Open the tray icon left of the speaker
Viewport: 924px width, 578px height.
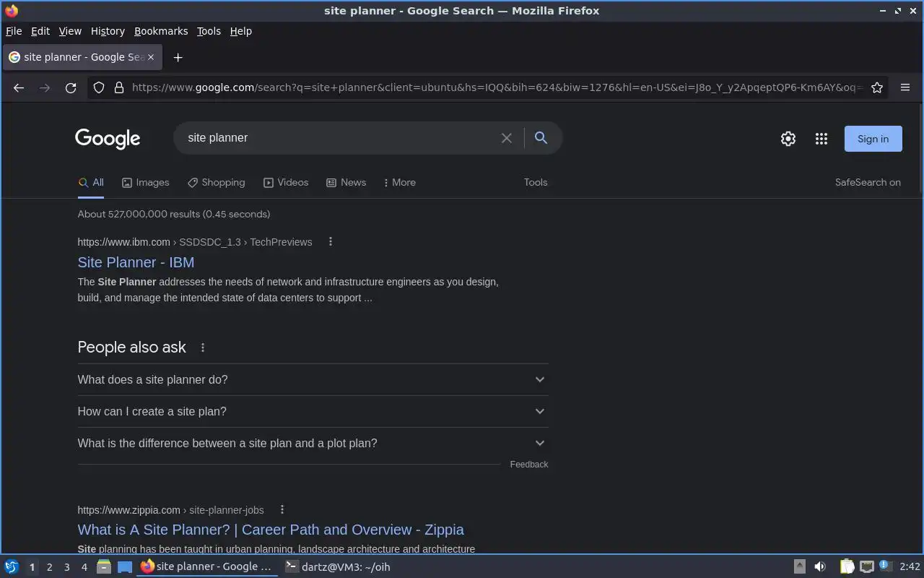click(x=800, y=566)
